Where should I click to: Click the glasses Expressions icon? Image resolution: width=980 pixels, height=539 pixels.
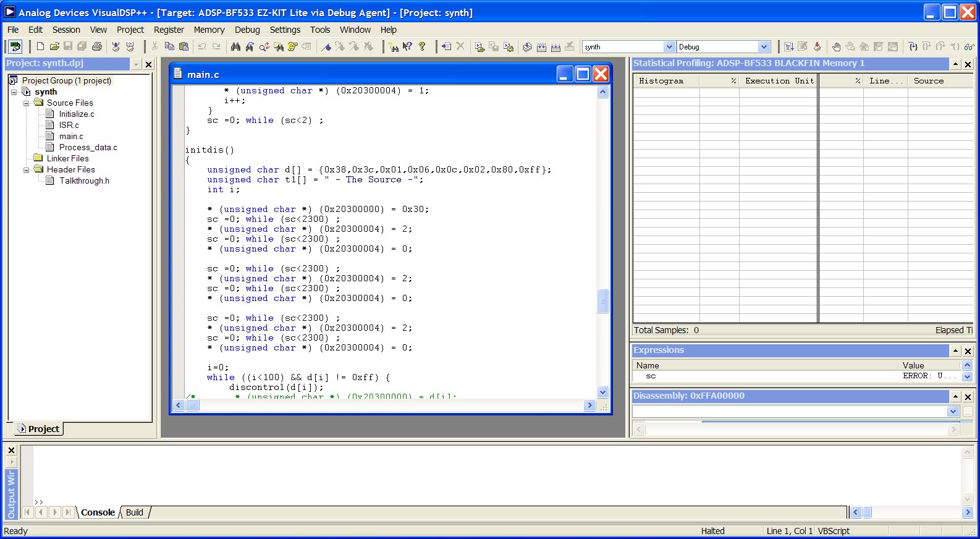[969, 46]
